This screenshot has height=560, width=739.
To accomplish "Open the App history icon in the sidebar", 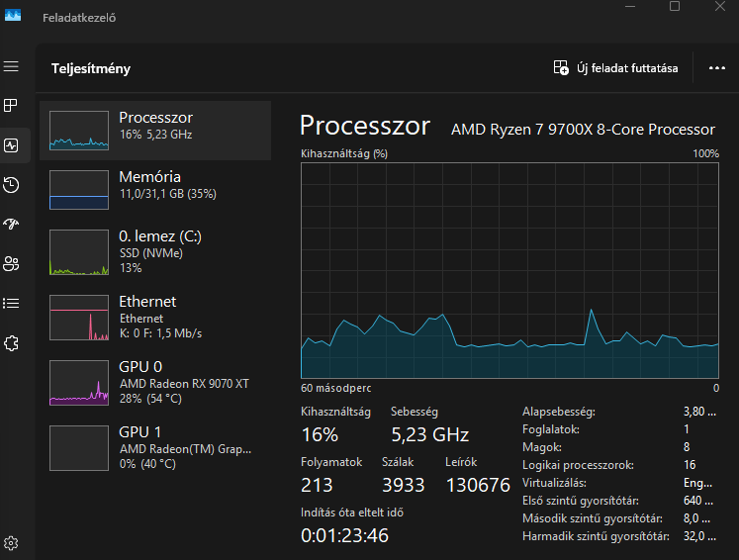I will 11,185.
